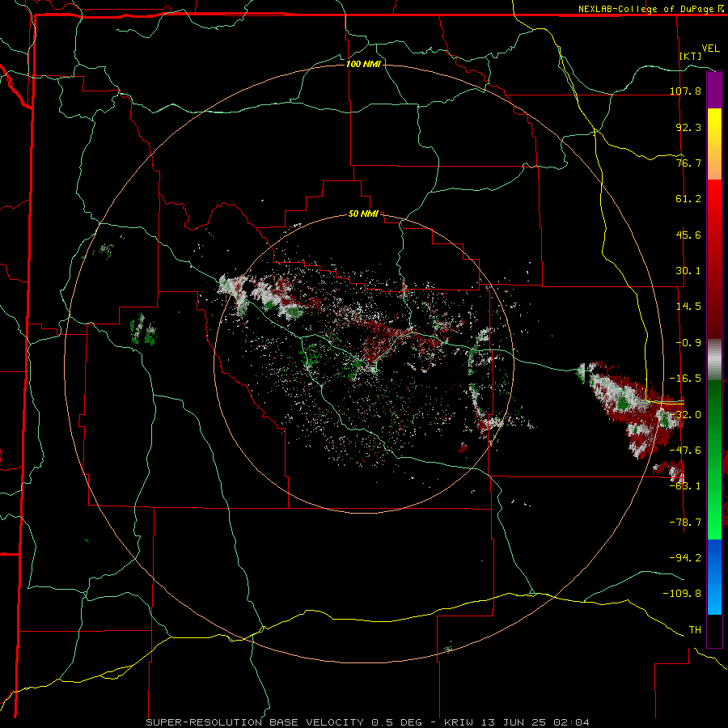Select the 76.7 velocity scale value
728x728 pixels.
click(688, 163)
